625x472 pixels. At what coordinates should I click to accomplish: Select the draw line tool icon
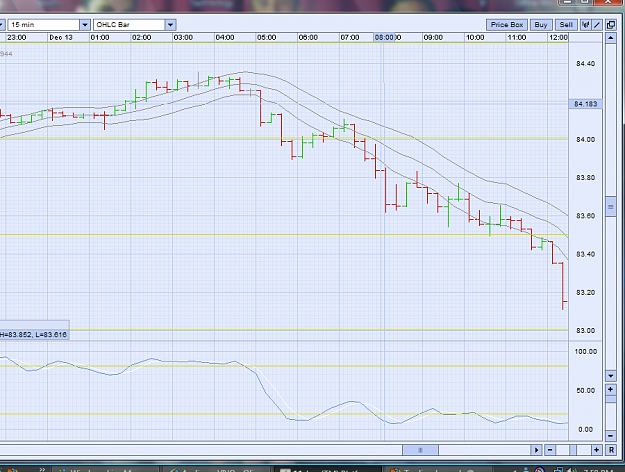597,25
